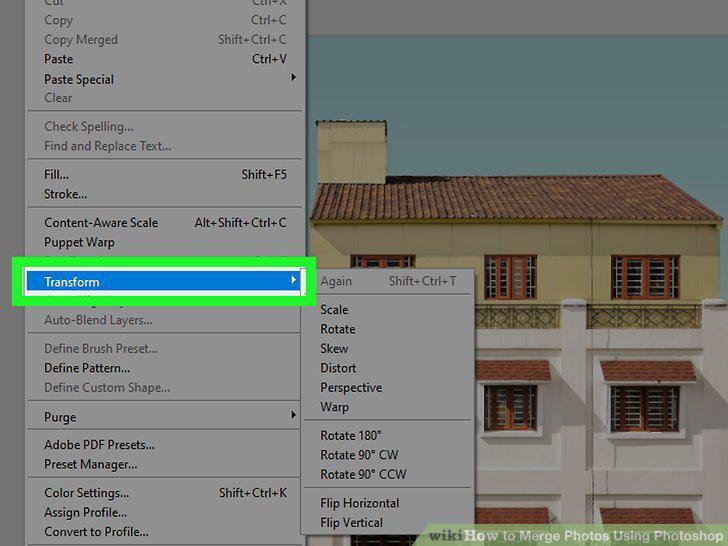Select Copy in the Edit menu

point(165,20)
